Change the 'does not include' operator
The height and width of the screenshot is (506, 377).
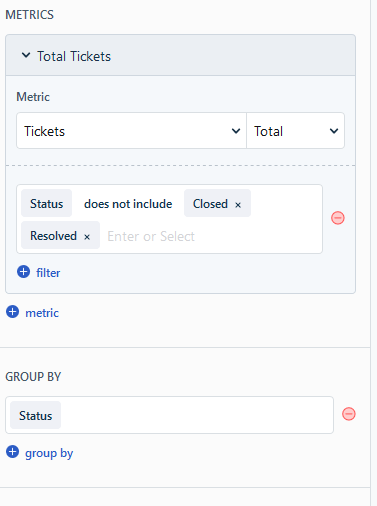tap(128, 204)
